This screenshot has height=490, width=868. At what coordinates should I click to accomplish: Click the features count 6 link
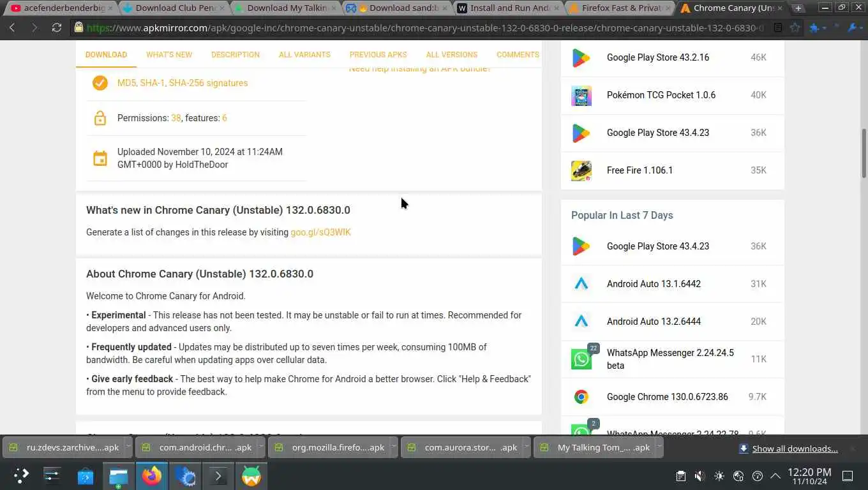[x=225, y=118]
